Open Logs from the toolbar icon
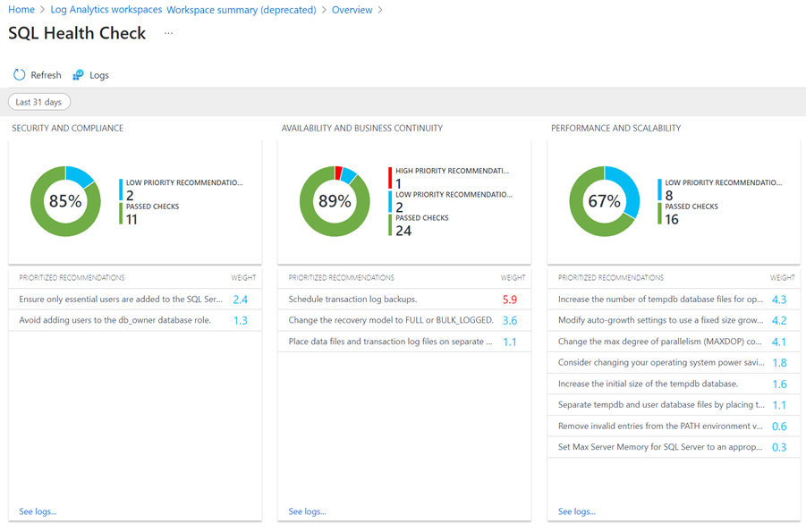806x532 pixels. tap(79, 75)
